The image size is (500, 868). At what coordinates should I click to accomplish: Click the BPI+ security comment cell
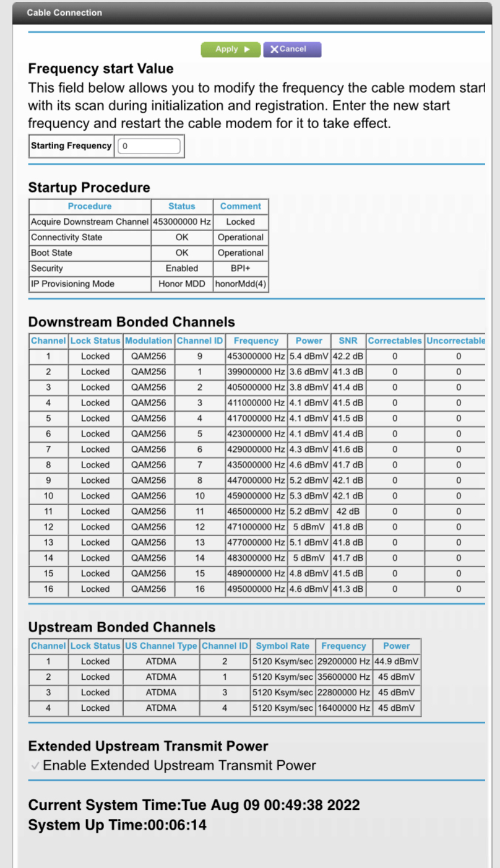(241, 268)
